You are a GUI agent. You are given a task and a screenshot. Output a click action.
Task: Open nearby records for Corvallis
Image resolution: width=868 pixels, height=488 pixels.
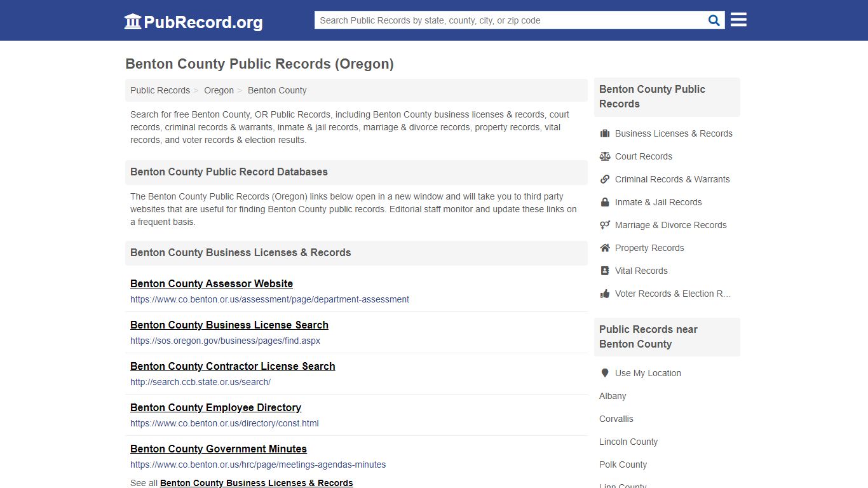(x=616, y=419)
